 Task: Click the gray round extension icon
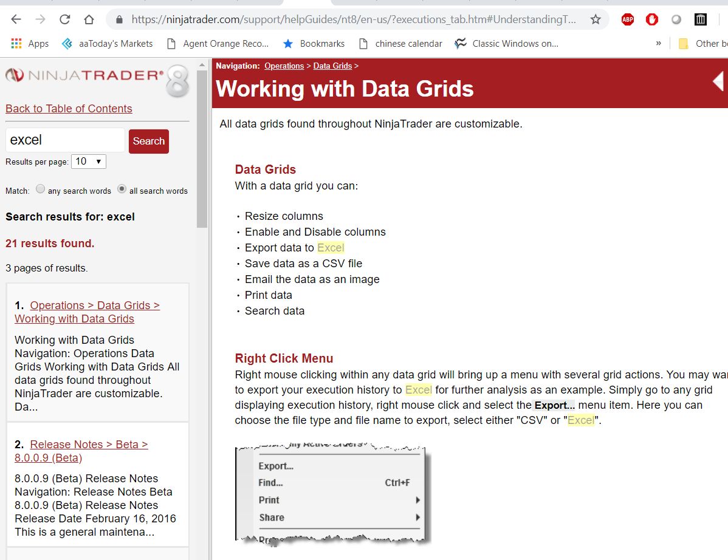click(x=676, y=19)
